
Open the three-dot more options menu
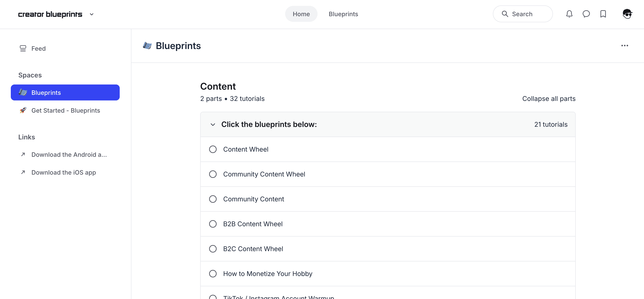tap(625, 46)
